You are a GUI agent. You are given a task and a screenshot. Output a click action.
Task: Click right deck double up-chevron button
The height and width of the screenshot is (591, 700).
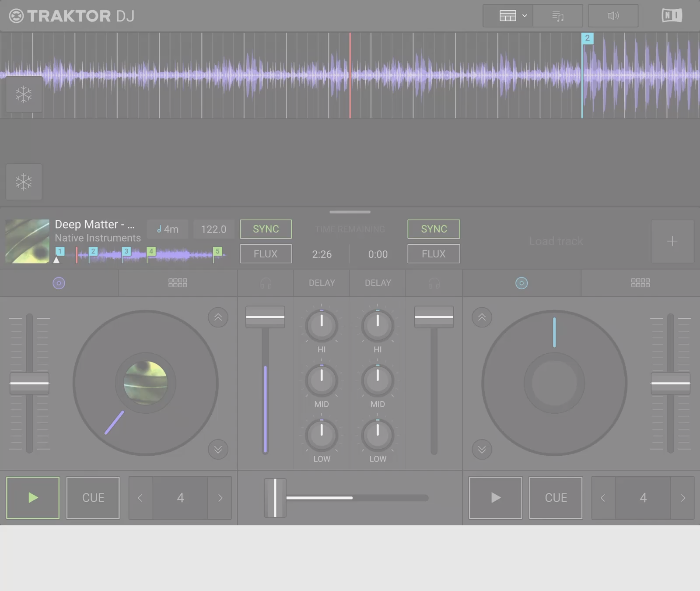[x=482, y=317]
